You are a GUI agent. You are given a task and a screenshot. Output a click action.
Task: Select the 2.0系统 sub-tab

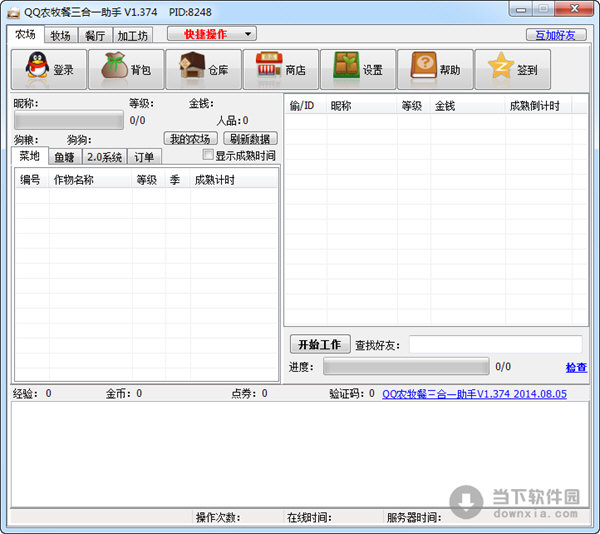104,157
